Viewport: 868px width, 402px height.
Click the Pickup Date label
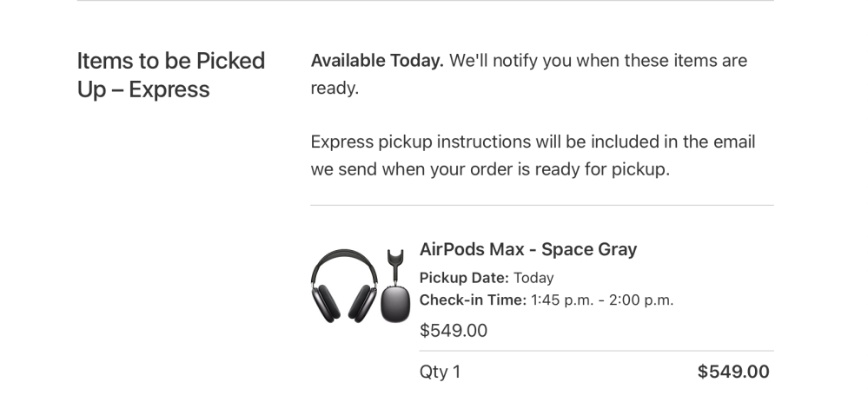464,278
